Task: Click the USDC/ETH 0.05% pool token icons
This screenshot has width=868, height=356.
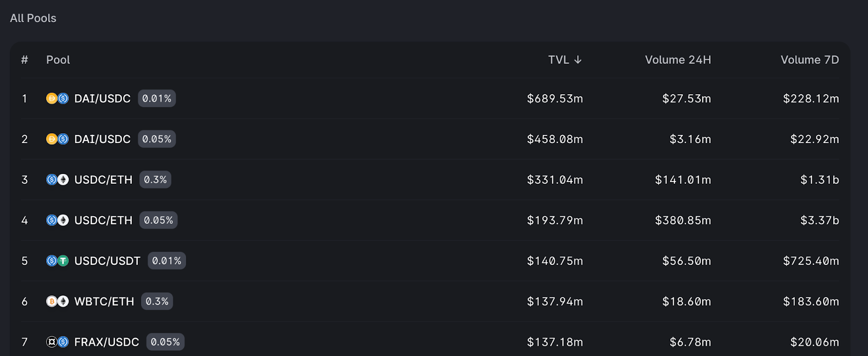Action: coord(58,220)
